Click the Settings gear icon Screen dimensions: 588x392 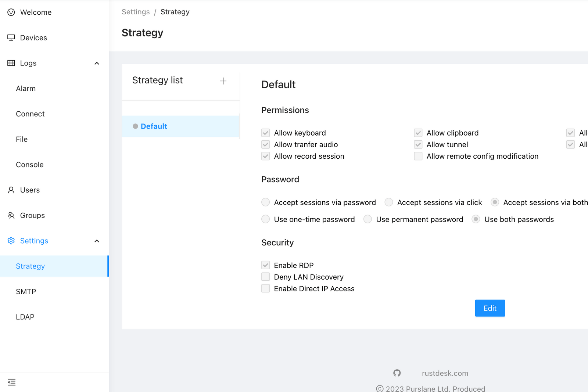(x=11, y=241)
